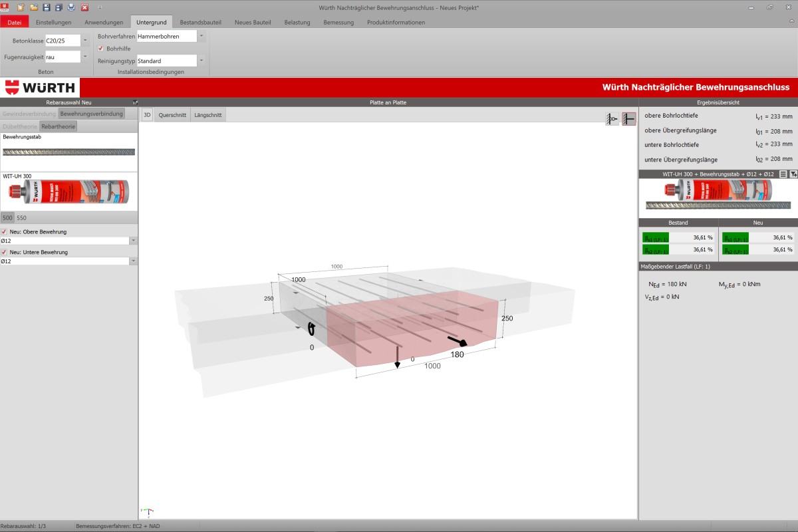Click the Bohrverfahren Hammerbohren field

pos(166,37)
